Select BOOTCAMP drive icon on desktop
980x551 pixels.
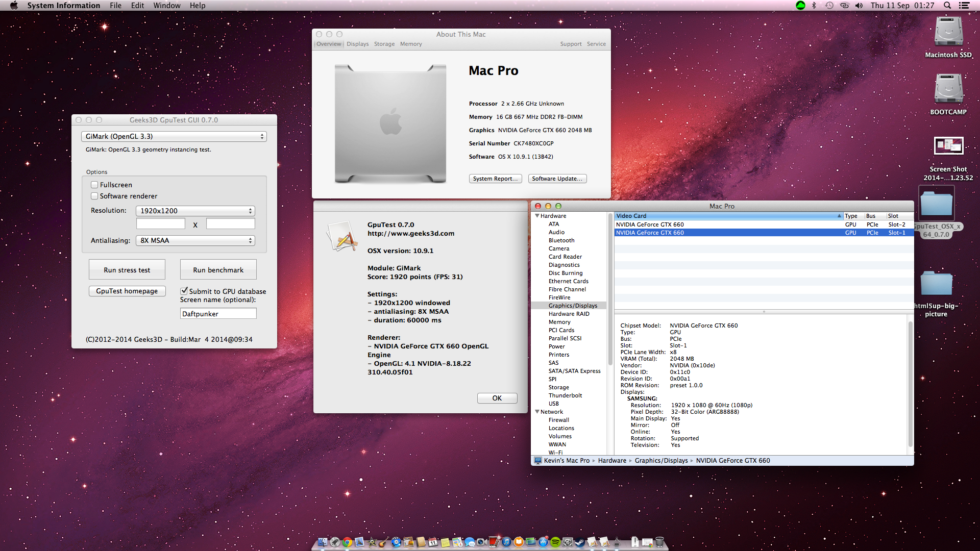[x=948, y=89]
